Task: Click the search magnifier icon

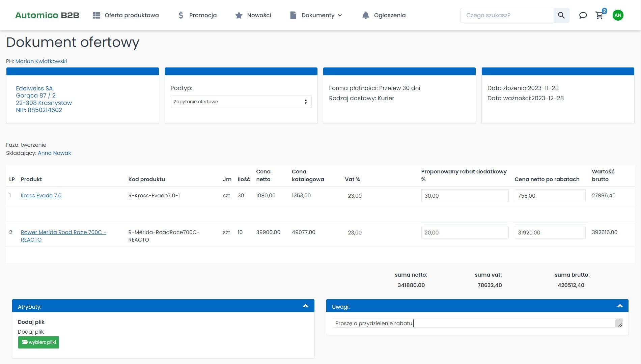Action: (561, 15)
